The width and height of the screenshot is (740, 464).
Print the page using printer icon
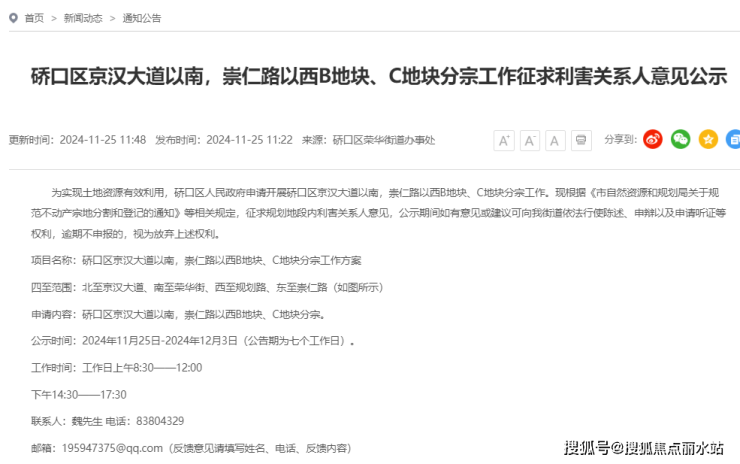(x=581, y=140)
